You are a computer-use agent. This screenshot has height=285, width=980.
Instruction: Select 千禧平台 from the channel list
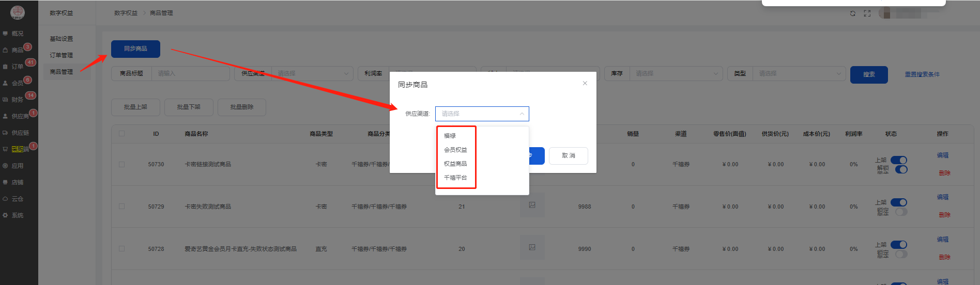click(455, 178)
